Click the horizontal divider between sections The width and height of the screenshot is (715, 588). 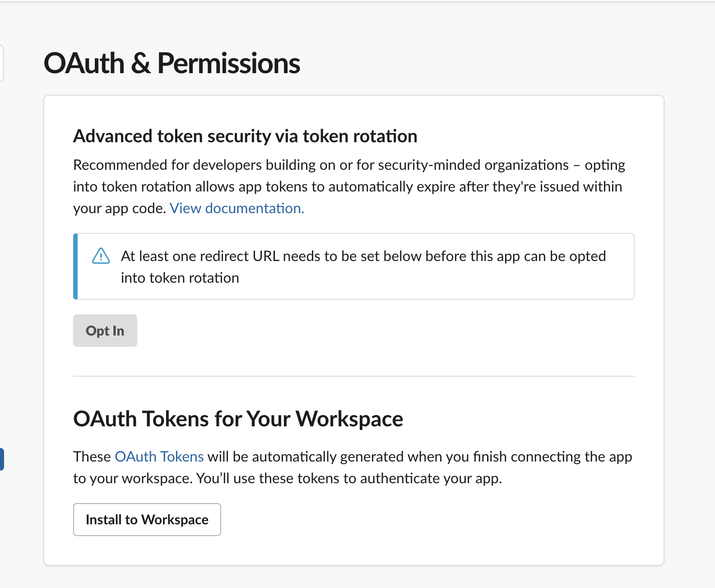[x=353, y=376]
